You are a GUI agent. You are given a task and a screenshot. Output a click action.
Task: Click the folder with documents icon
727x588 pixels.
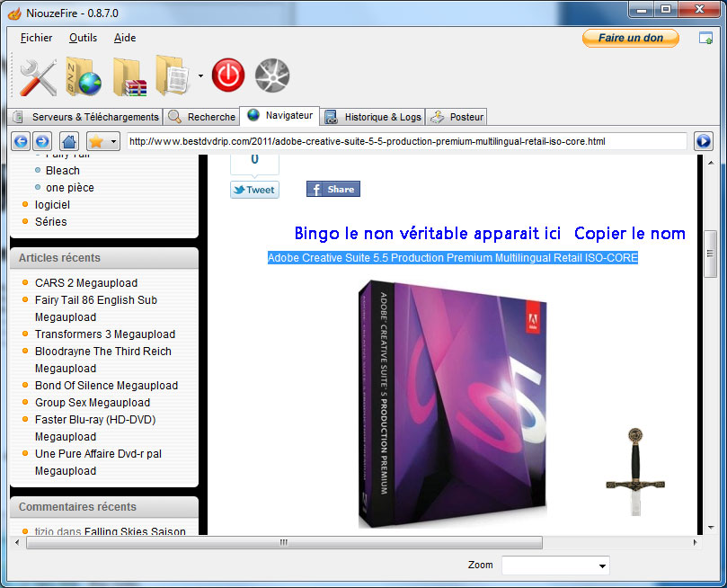click(173, 76)
